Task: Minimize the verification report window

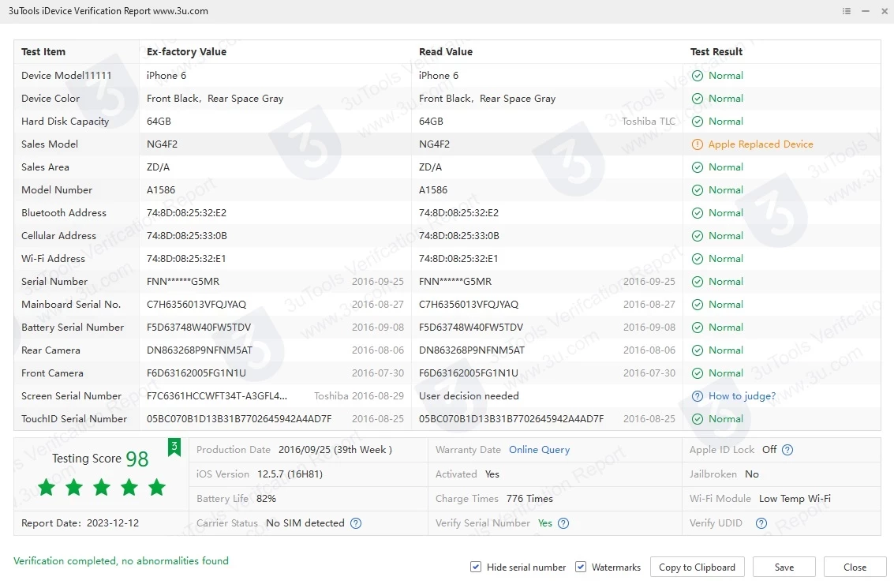Action: pos(865,12)
